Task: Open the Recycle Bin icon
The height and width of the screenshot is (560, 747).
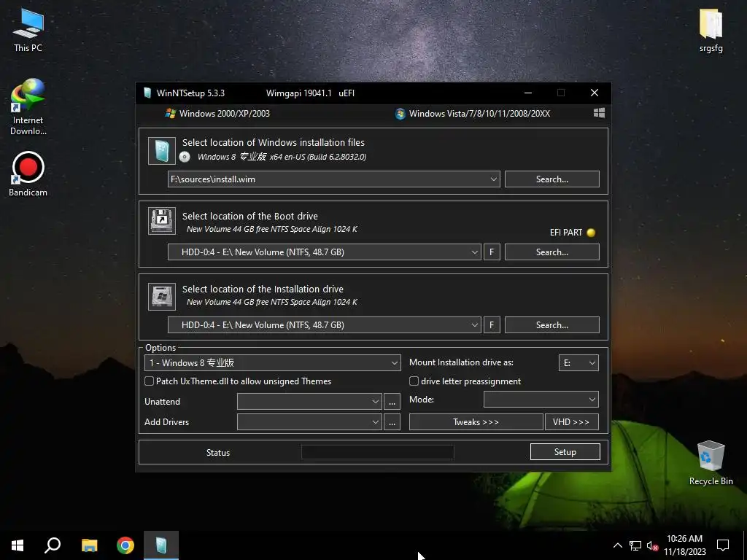Action: tap(711, 463)
